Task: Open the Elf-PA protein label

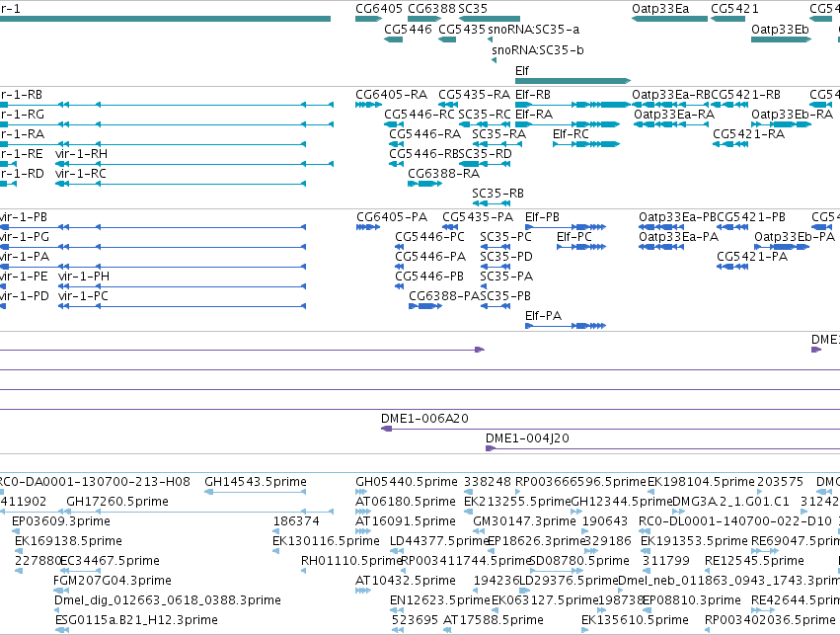Action: (543, 316)
